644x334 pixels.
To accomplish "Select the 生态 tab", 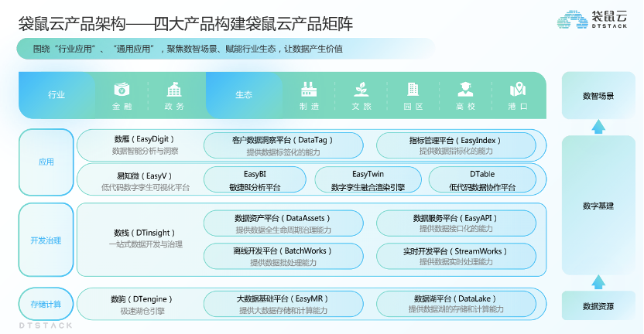I will click(244, 95).
